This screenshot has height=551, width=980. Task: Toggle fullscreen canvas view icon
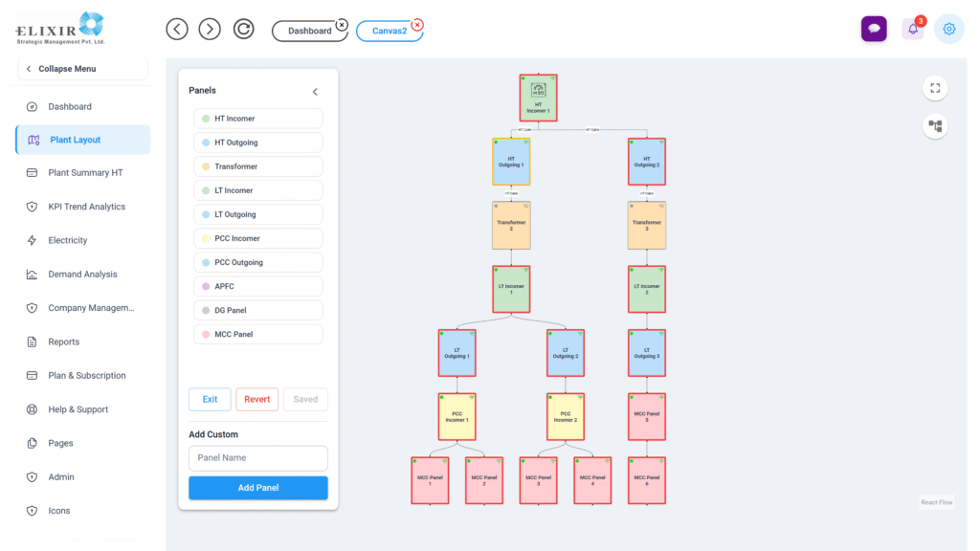coord(935,88)
